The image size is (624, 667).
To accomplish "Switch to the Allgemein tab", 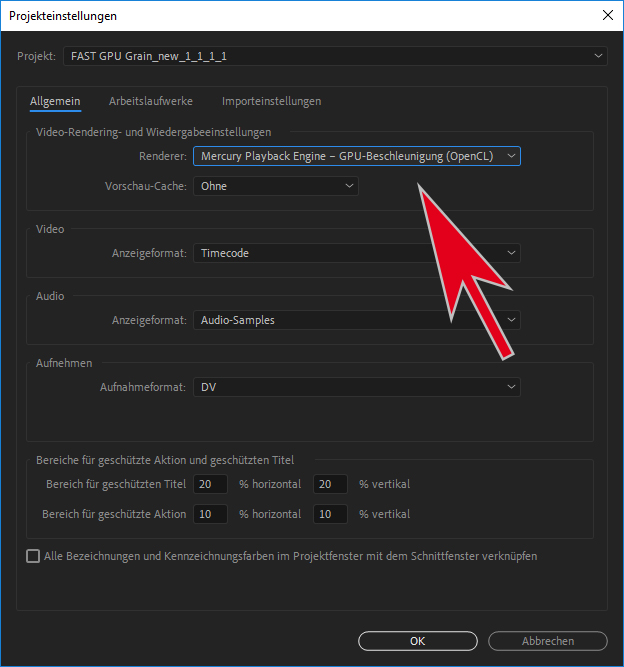I will coord(55,101).
